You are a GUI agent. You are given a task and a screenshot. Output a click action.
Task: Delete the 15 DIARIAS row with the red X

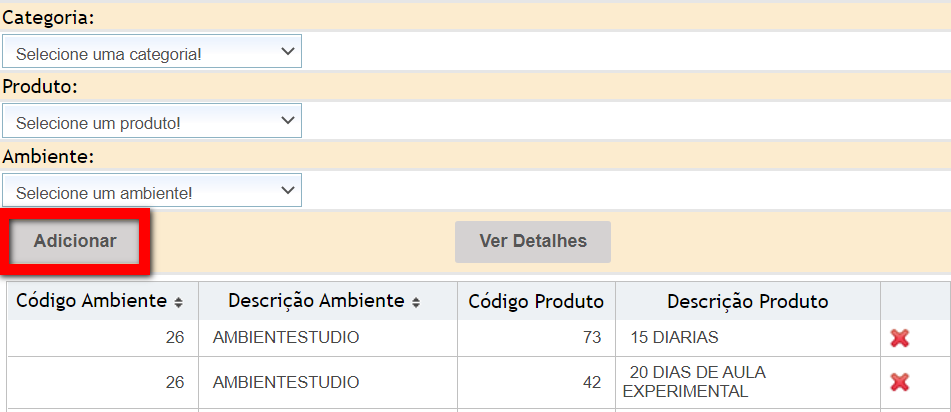coord(899,338)
